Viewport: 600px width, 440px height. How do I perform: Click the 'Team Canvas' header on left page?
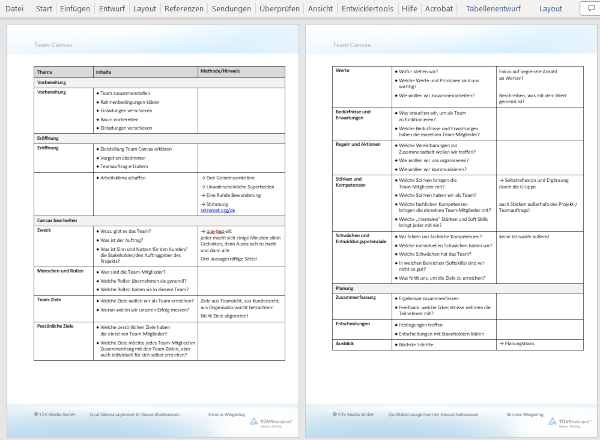56,45
